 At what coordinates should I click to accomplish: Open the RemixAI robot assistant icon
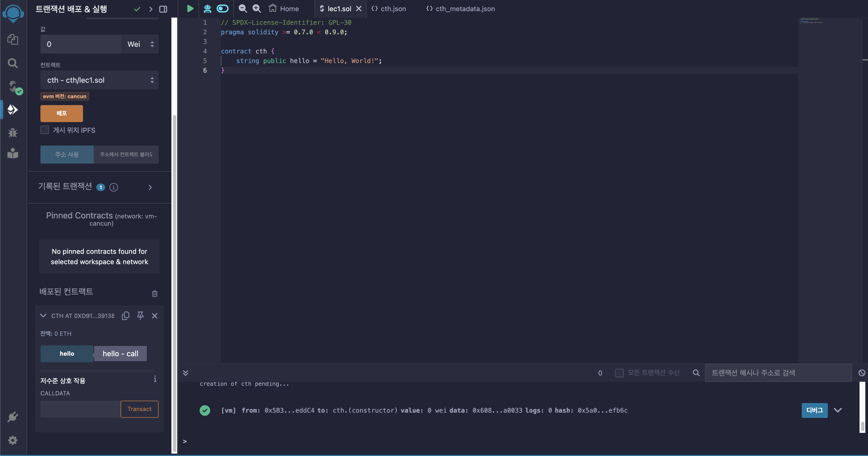click(x=207, y=9)
